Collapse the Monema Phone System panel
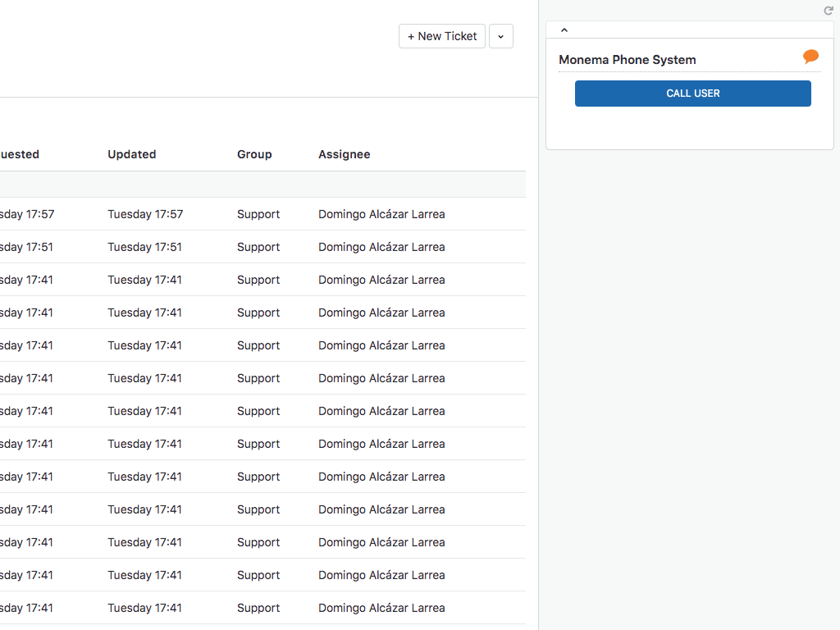The width and height of the screenshot is (840, 630). 564,30
